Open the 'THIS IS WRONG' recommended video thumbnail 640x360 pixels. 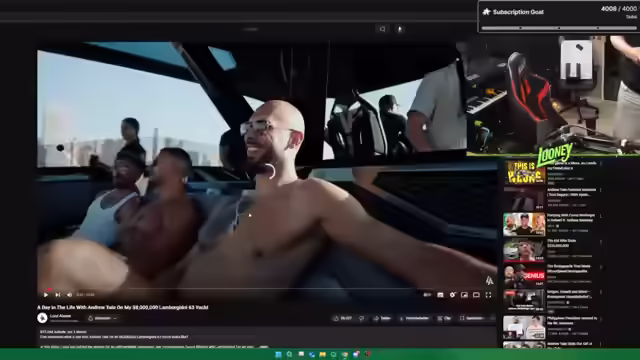click(524, 173)
